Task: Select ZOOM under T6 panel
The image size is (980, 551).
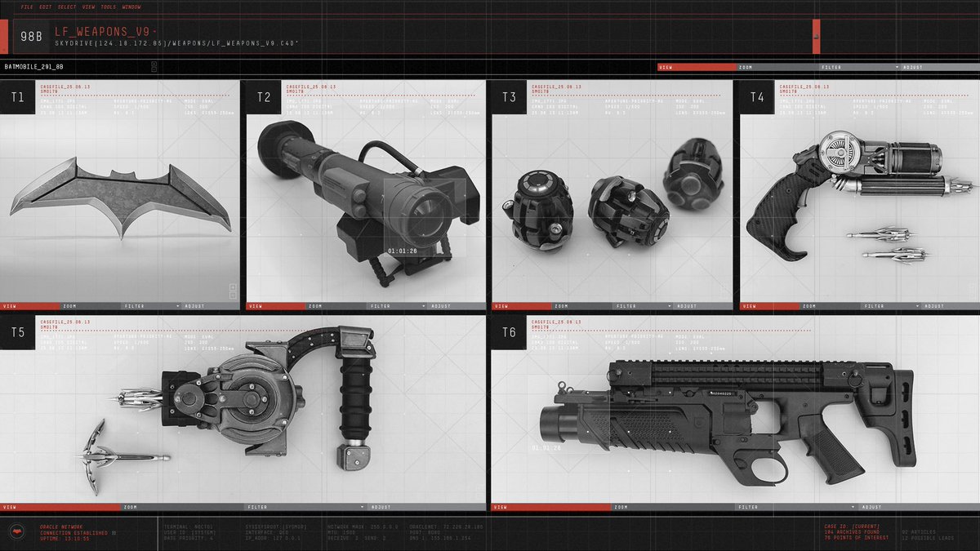Action: [x=673, y=507]
